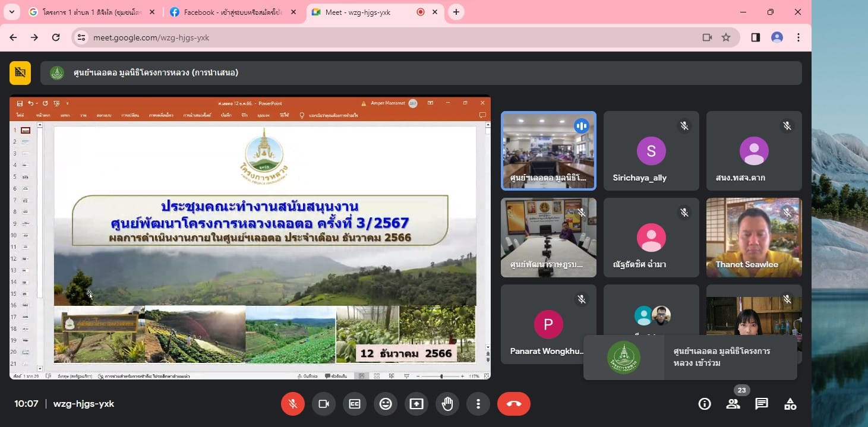
Task: Open meeting details info icon
Action: tap(705, 404)
